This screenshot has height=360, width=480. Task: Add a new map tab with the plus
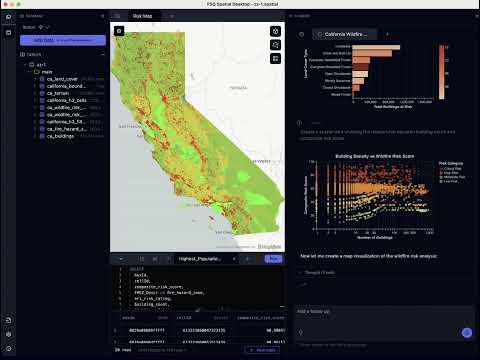(x=172, y=16)
